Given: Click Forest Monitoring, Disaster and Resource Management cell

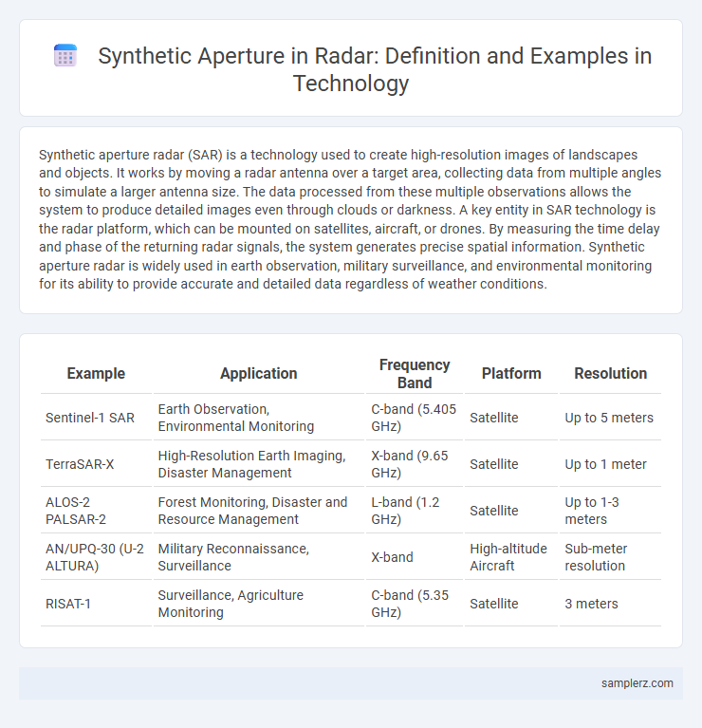Looking at the screenshot, I should [x=259, y=511].
